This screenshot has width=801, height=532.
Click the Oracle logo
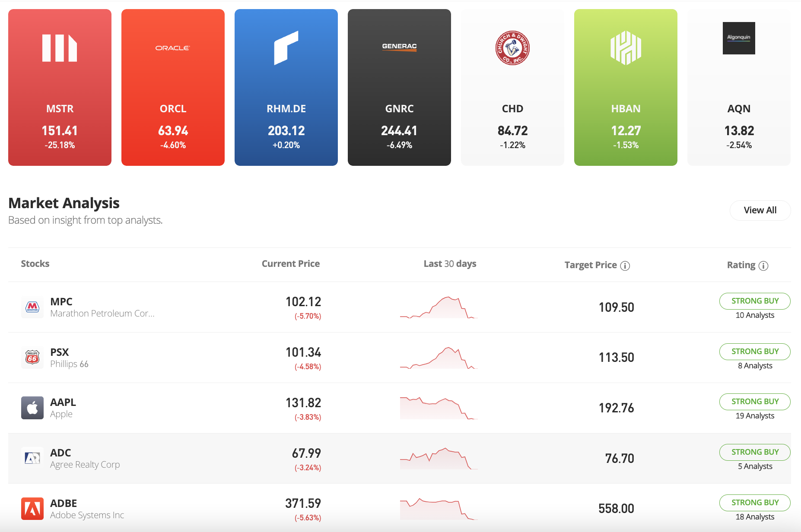(x=173, y=48)
